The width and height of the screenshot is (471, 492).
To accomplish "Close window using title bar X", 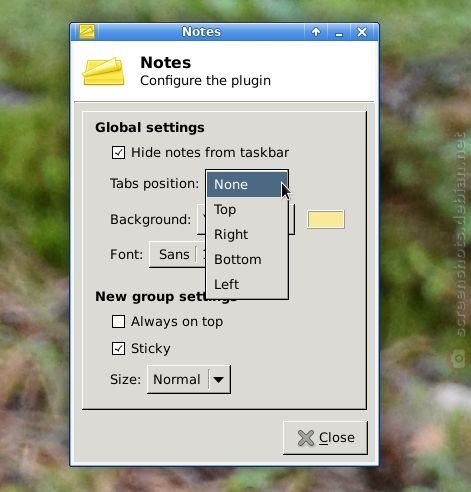I will pyautogui.click(x=362, y=32).
